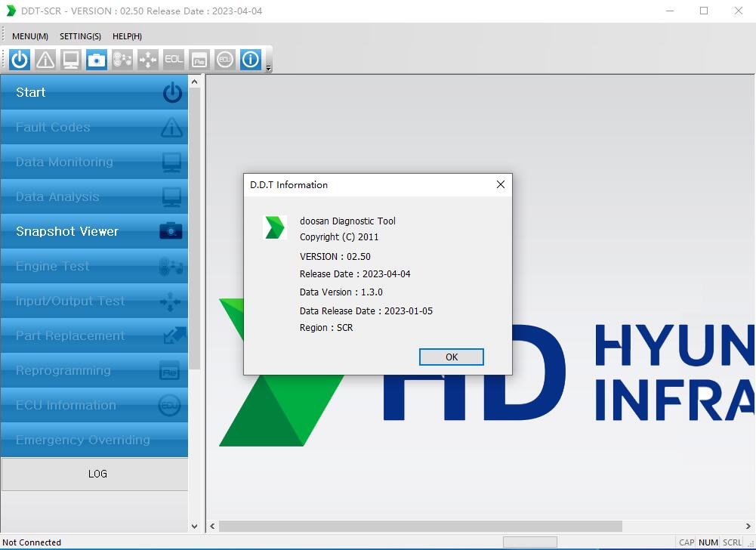
Task: Click the NUM status bar indicator
Action: click(x=708, y=542)
